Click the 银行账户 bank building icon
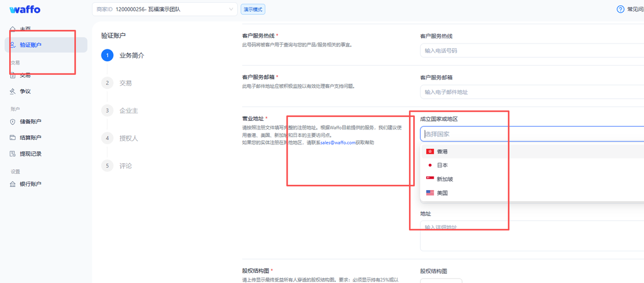This screenshot has width=644, height=283. click(x=13, y=184)
